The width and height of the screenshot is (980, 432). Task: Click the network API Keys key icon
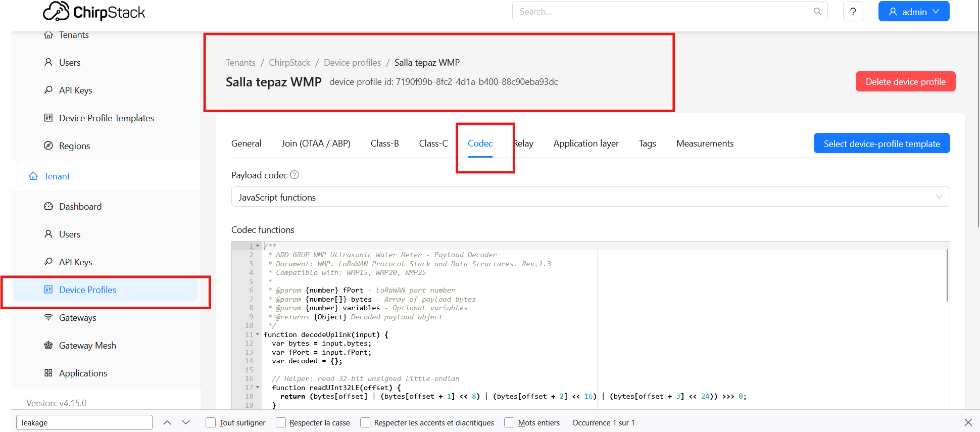tap(48, 90)
